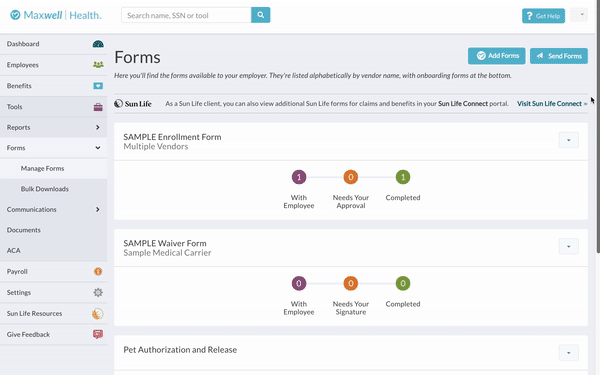Select Manage Forms submenu item
Screen dimensions: 600x375
pos(53,168)
